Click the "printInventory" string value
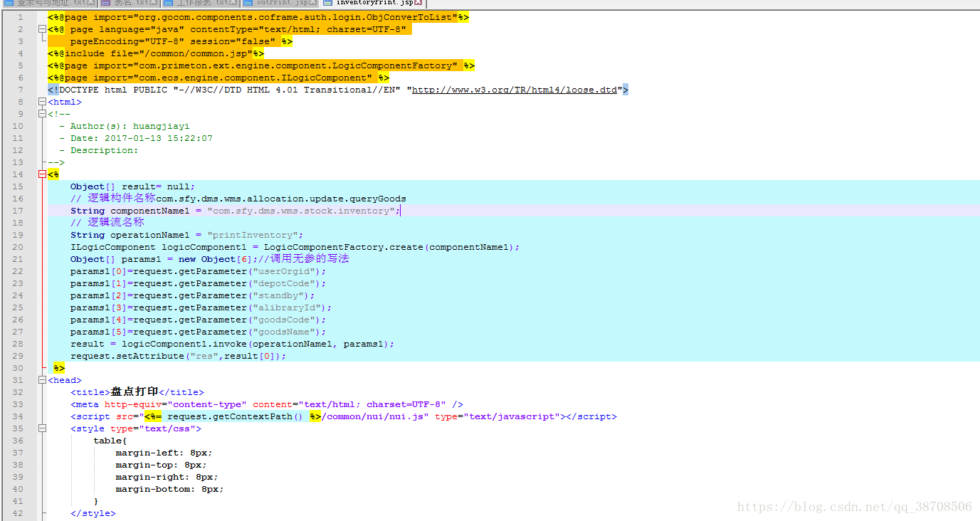This screenshot has height=521, width=980. [x=253, y=235]
